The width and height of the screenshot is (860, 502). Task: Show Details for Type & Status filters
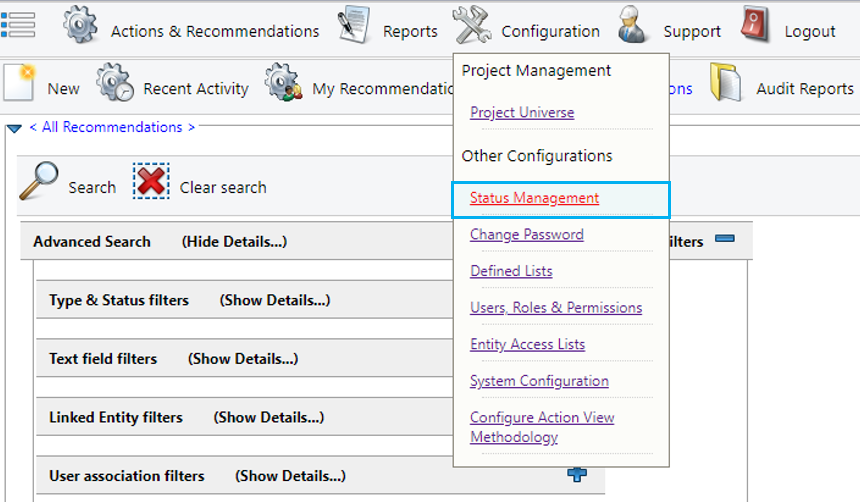tap(275, 301)
